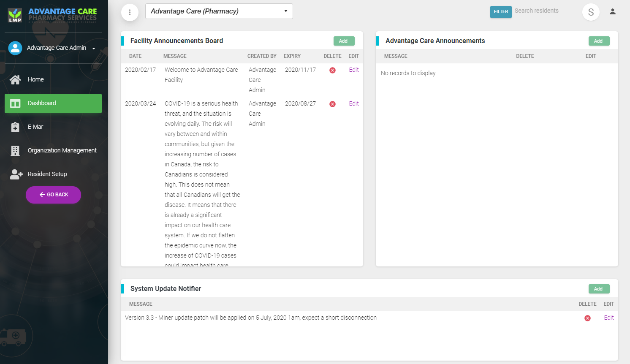
Task: Click the FILTER button
Action: (x=501, y=12)
